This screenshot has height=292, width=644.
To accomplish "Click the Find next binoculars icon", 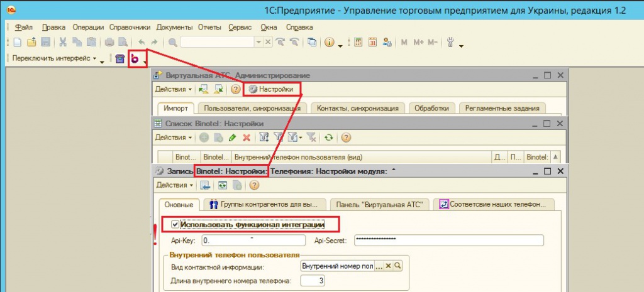I will coord(280,42).
